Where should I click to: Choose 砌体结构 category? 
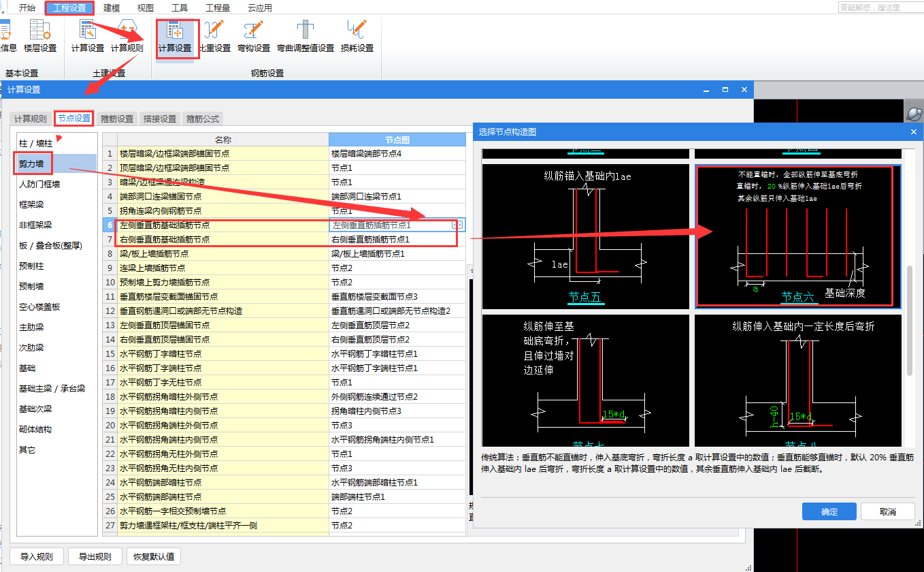click(x=57, y=430)
